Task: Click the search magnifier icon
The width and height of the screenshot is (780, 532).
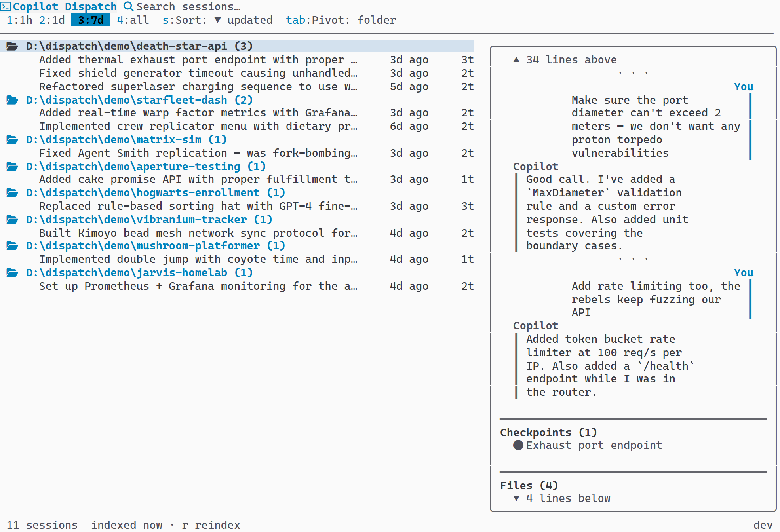Action: pos(128,6)
